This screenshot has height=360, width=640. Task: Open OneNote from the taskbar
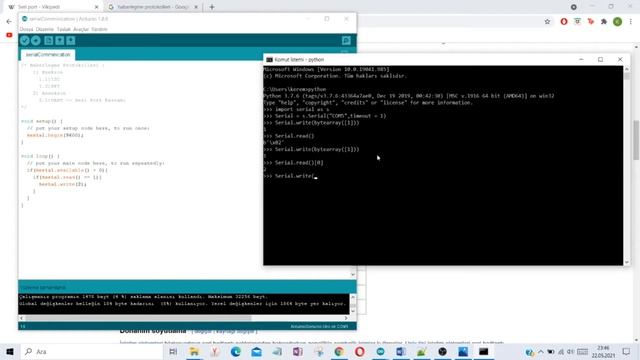pyautogui.click(x=298, y=351)
